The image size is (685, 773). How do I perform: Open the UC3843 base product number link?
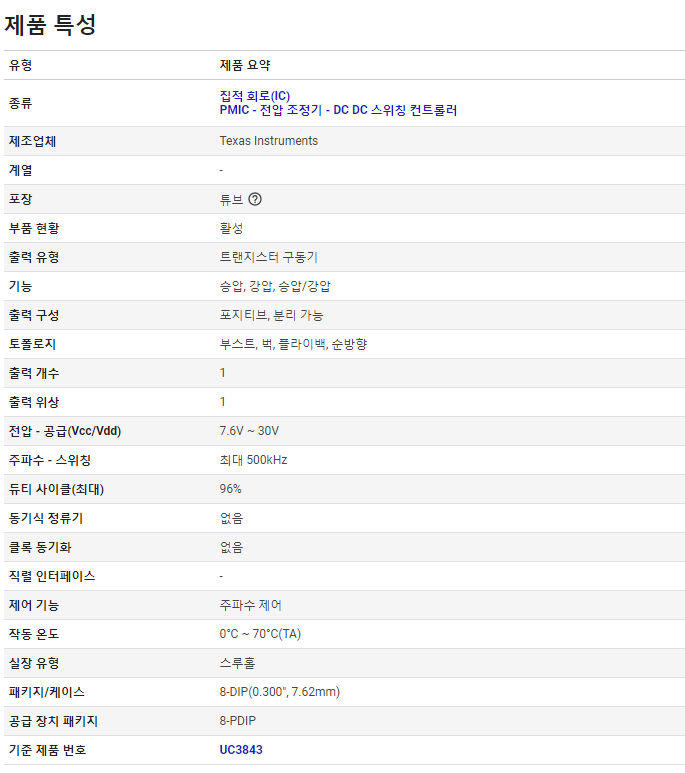241,749
